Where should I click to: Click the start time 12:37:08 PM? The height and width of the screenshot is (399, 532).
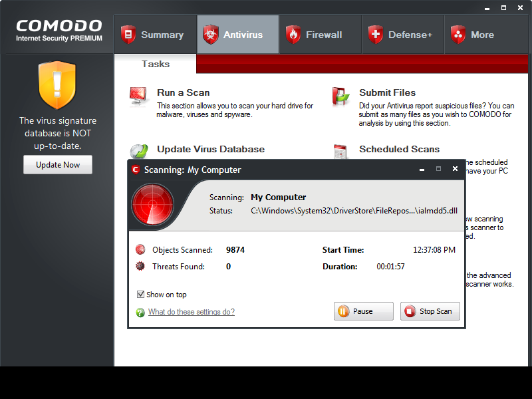pyautogui.click(x=434, y=250)
